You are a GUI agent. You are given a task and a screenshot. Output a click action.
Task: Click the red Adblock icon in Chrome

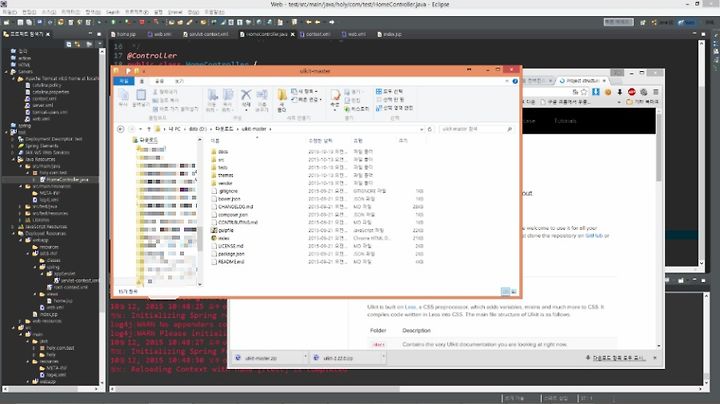coord(632,92)
